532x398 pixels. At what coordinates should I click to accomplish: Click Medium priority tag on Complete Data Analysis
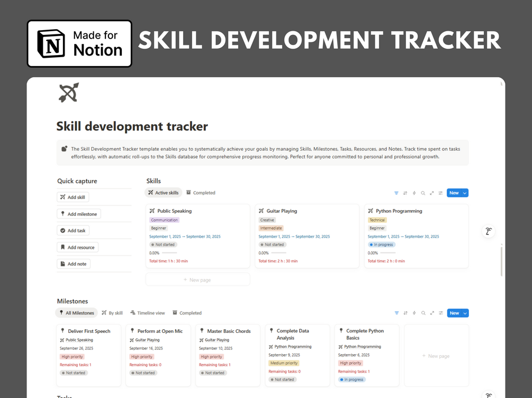[284, 363]
